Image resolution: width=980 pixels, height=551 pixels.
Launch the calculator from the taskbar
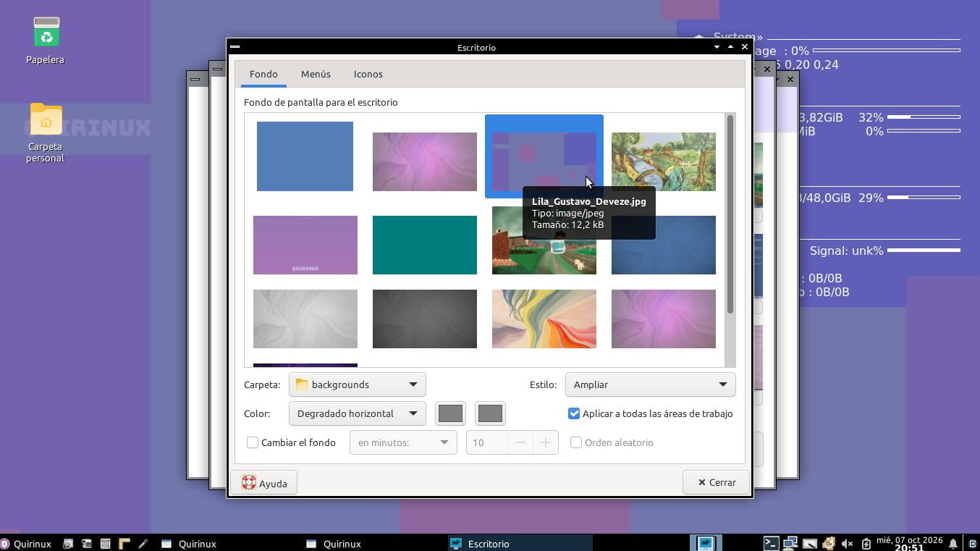105,544
